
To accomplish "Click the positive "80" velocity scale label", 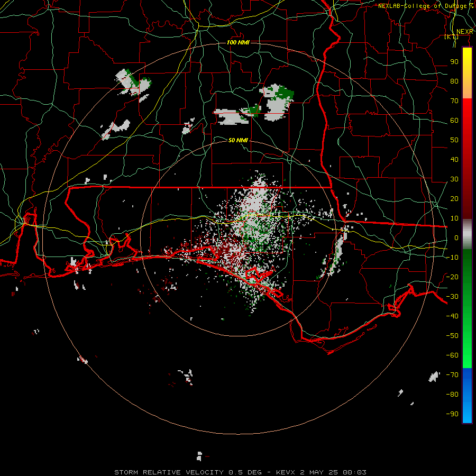I will [454, 81].
